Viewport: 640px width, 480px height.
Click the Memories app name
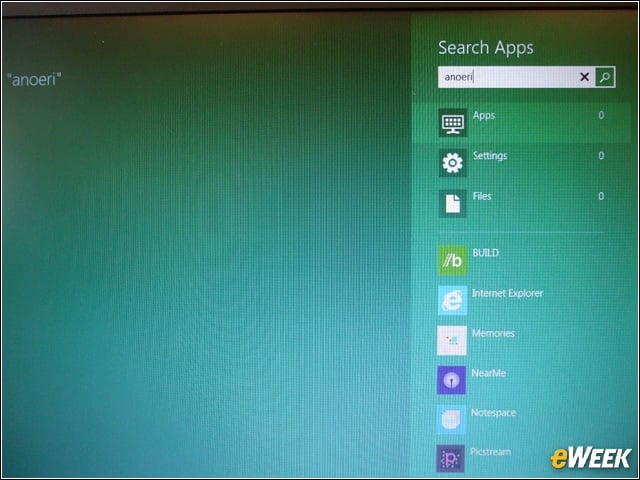pos(493,333)
